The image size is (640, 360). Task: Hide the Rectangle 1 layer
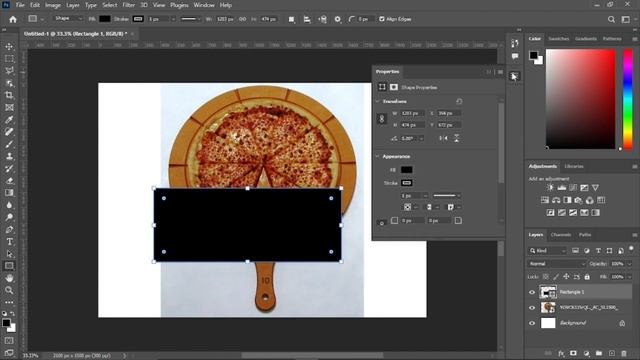(x=532, y=292)
